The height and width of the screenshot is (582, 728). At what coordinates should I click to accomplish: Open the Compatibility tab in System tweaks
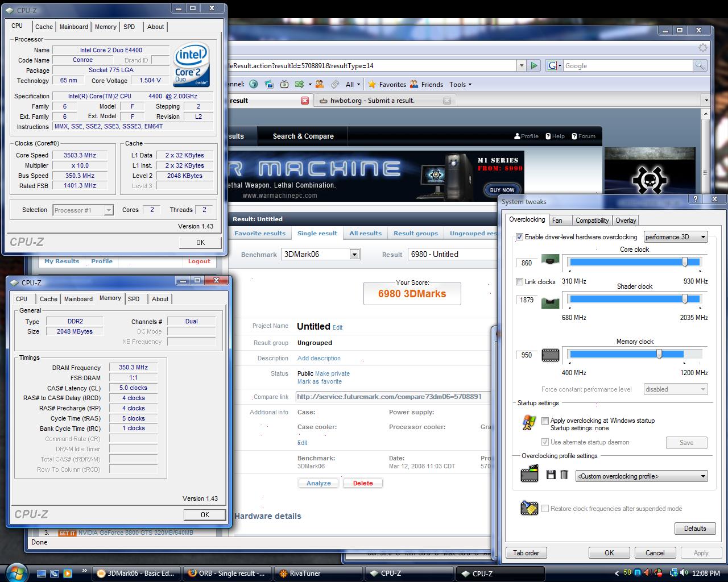click(x=592, y=221)
